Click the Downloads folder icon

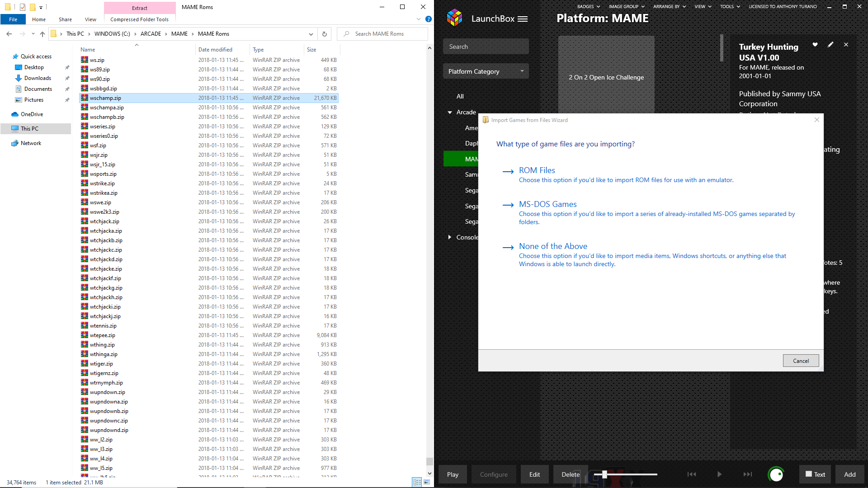click(19, 78)
